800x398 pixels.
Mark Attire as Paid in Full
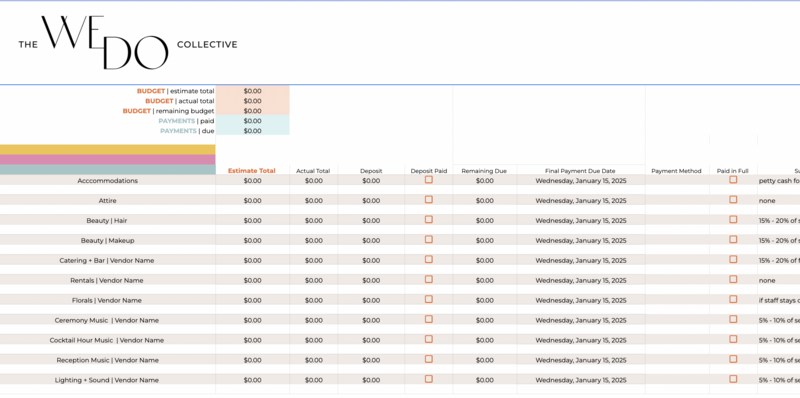pyautogui.click(x=733, y=200)
